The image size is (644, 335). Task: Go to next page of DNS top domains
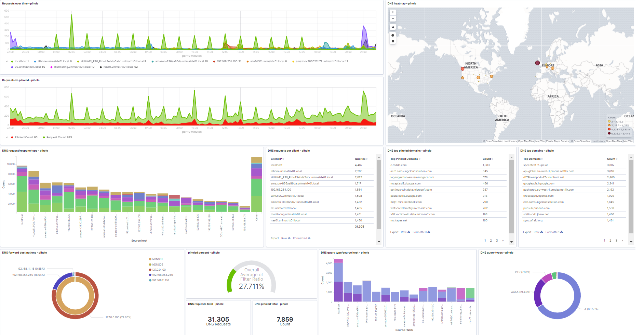coord(622,241)
